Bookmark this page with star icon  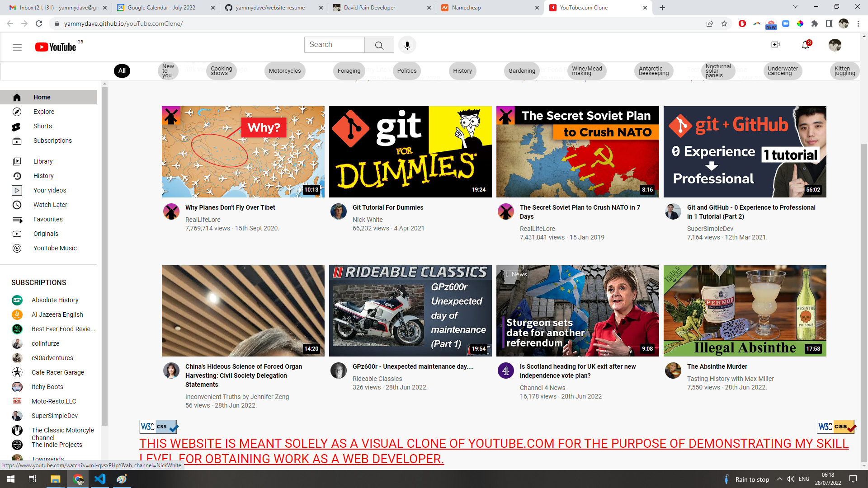(724, 23)
